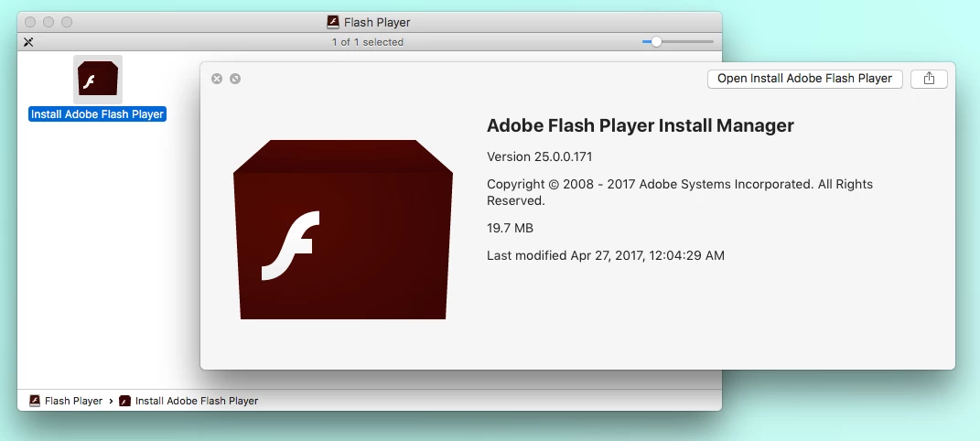Click the Flash Player window title text

(377, 23)
